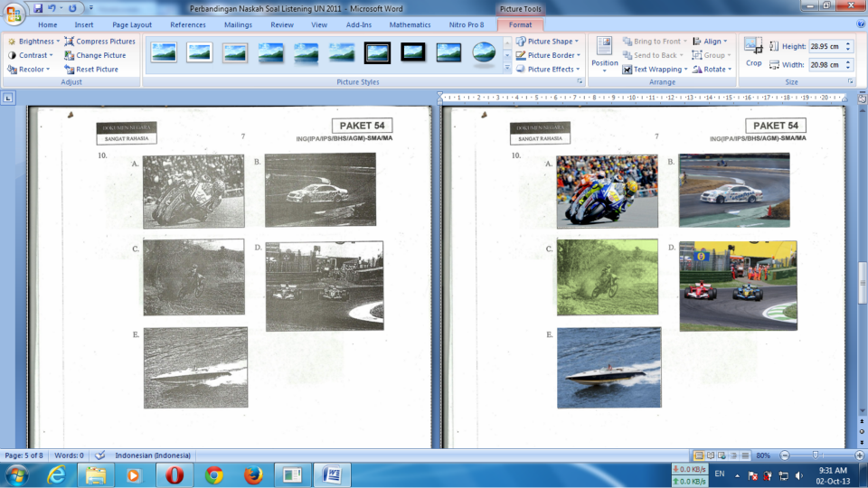Switch to Print Layout view
868x488 pixels.
pos(699,455)
